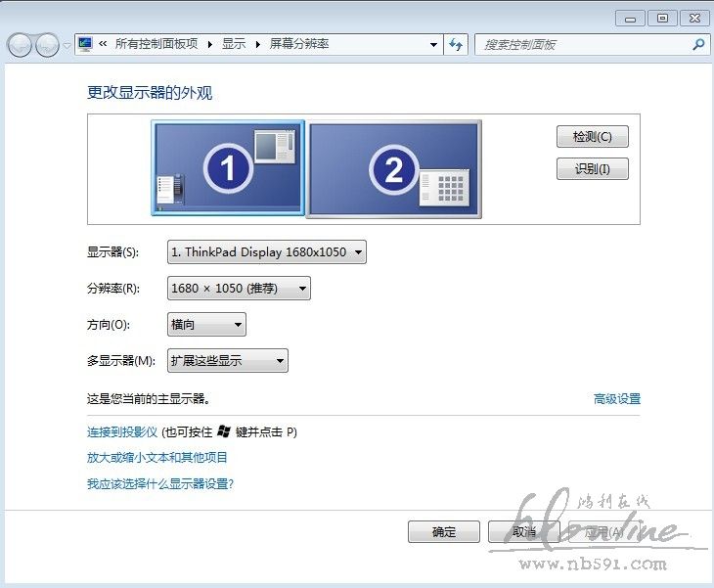The width and height of the screenshot is (714, 588).
Task: Select monitor 2 thumbnail
Action: 394,169
